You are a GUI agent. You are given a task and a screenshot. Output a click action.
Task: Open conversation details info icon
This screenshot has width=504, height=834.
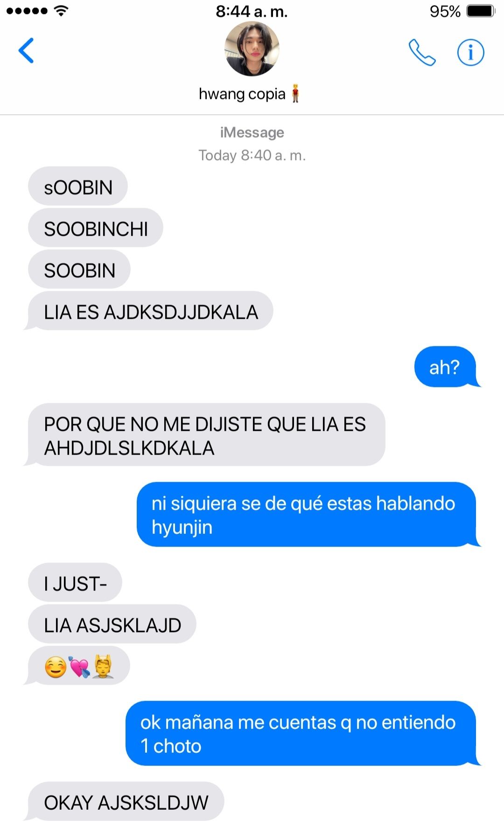[470, 52]
